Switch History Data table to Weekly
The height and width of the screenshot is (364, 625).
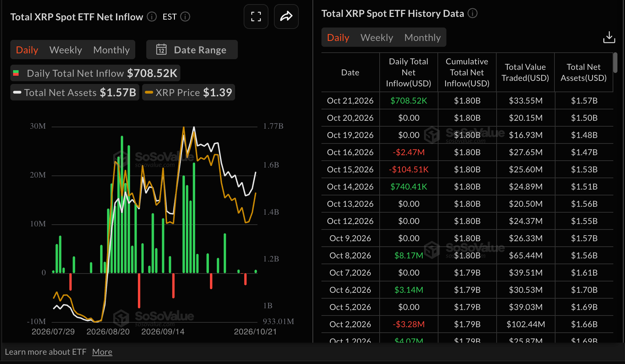377,38
